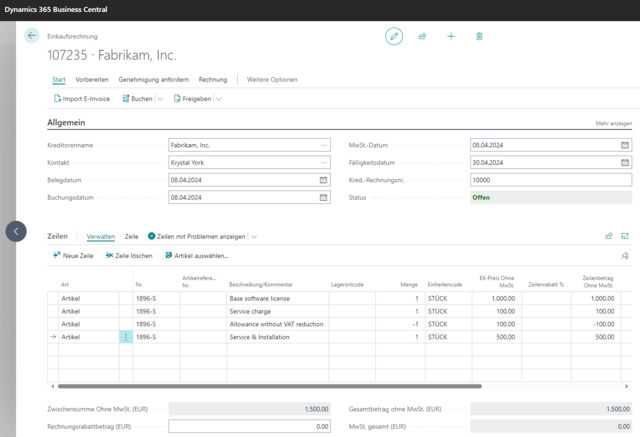Click Allowance without VAT reduction cell
The width and height of the screenshot is (640, 437).
(x=278, y=324)
